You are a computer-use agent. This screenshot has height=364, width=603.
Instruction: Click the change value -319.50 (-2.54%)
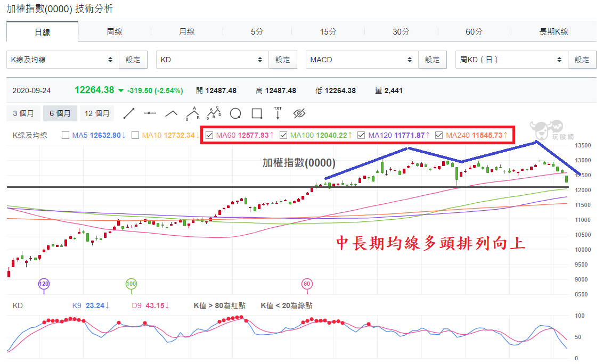155,90
